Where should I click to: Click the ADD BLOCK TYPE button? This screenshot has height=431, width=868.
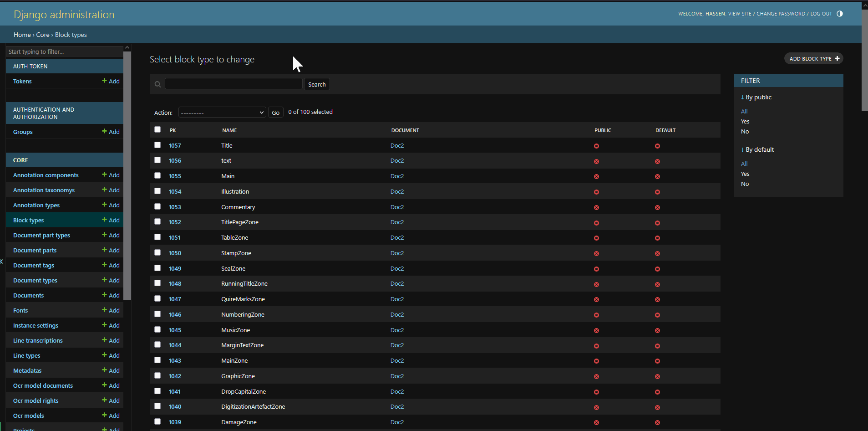(814, 58)
